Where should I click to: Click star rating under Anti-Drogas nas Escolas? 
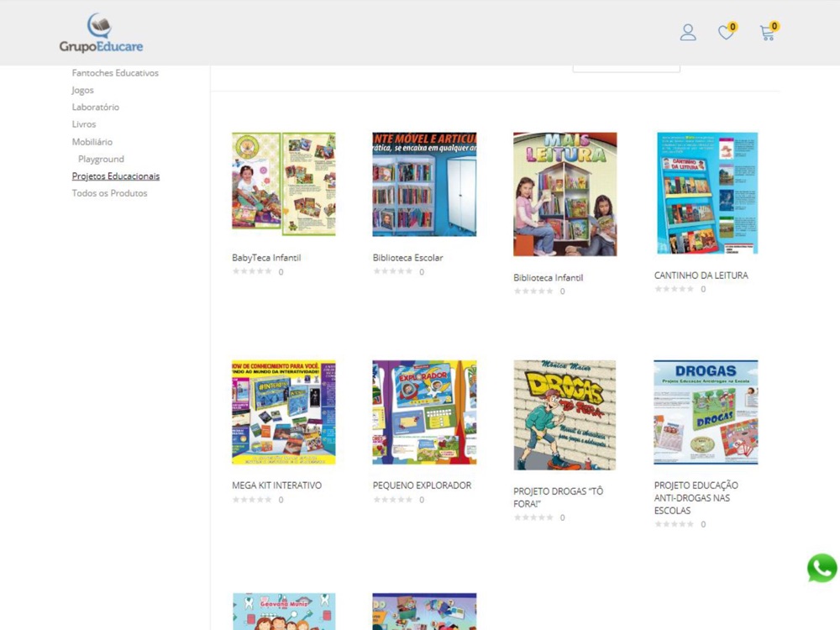(675, 524)
